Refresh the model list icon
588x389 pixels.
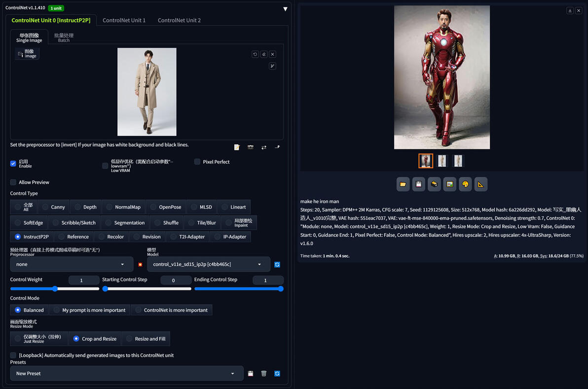point(277,265)
